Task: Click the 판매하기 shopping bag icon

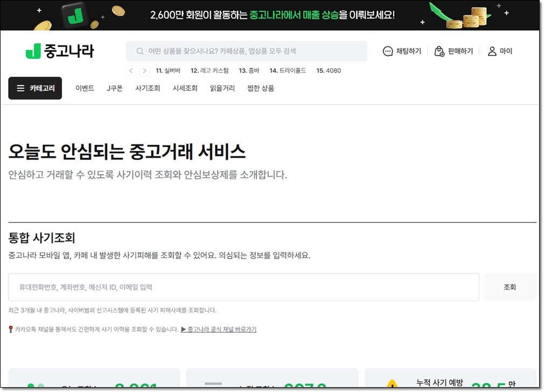Action: coord(440,51)
